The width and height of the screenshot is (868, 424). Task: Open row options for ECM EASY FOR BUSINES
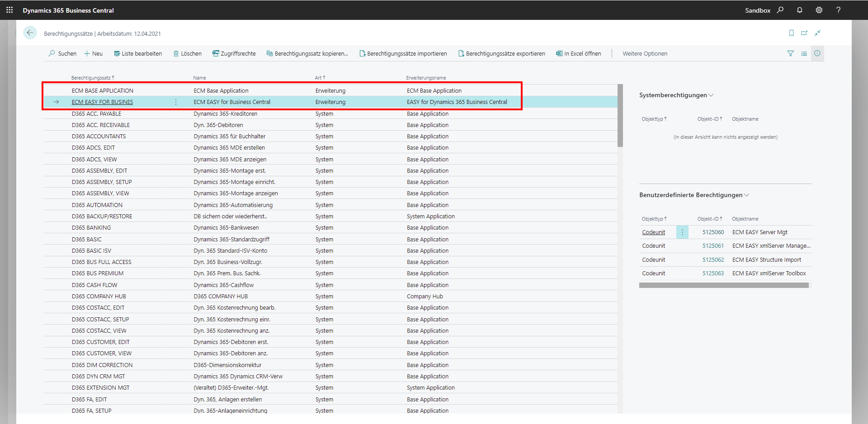click(x=176, y=102)
